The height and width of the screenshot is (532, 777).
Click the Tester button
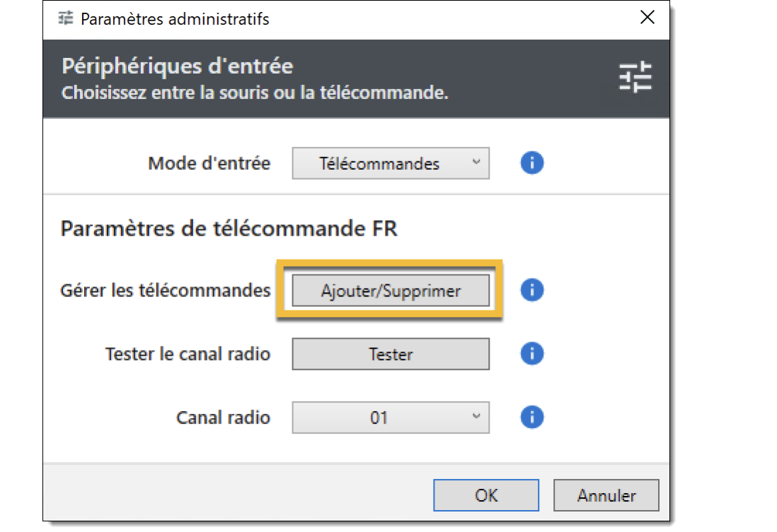coord(390,354)
